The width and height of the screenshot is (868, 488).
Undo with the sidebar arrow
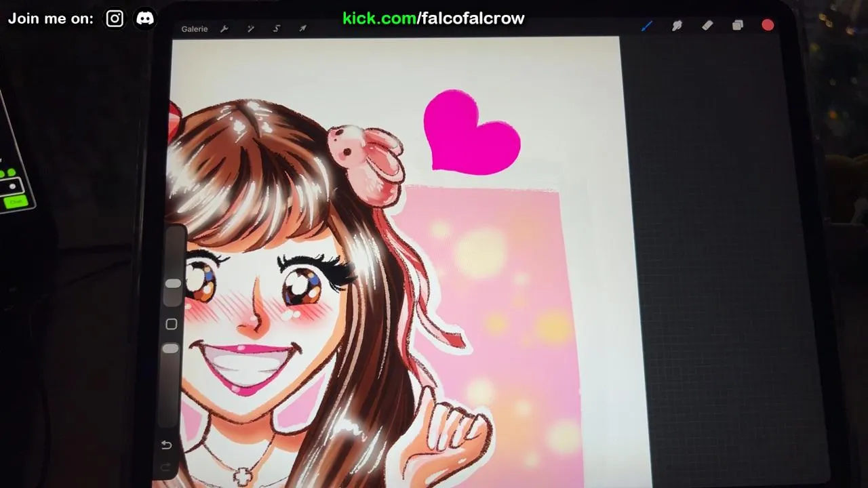coord(166,445)
